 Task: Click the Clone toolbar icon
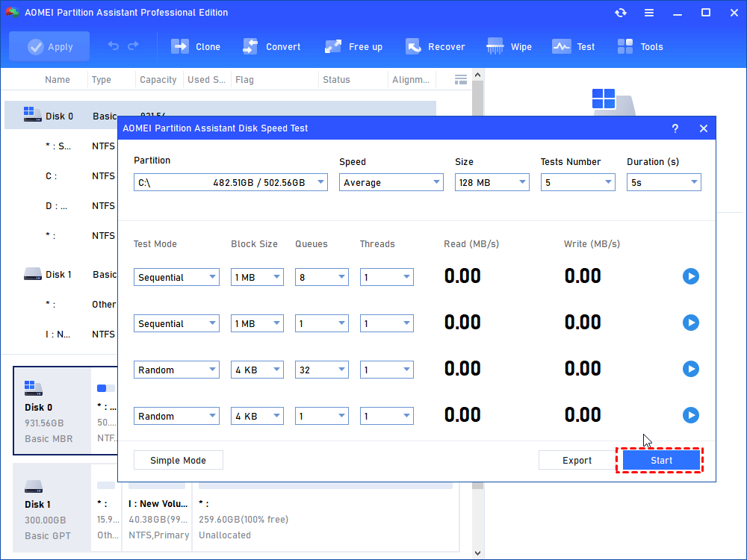point(180,46)
